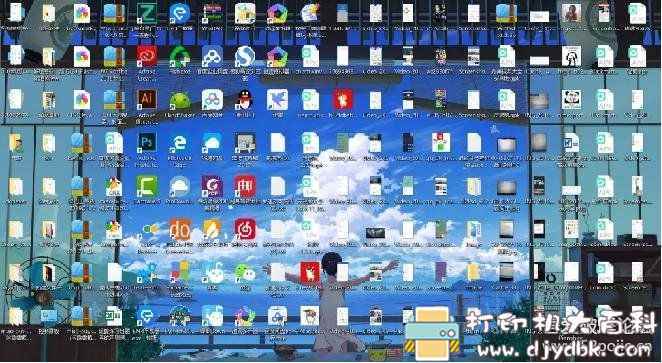Viewport: 662px width, 363px height.
Task: Open the blue monitor-style folder icon
Action: click(x=49, y=316)
